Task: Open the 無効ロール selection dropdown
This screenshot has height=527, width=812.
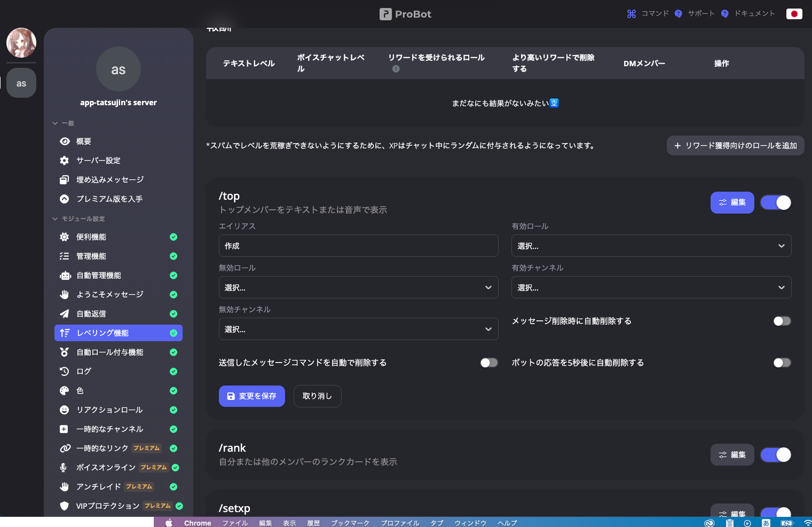Action: (x=358, y=287)
